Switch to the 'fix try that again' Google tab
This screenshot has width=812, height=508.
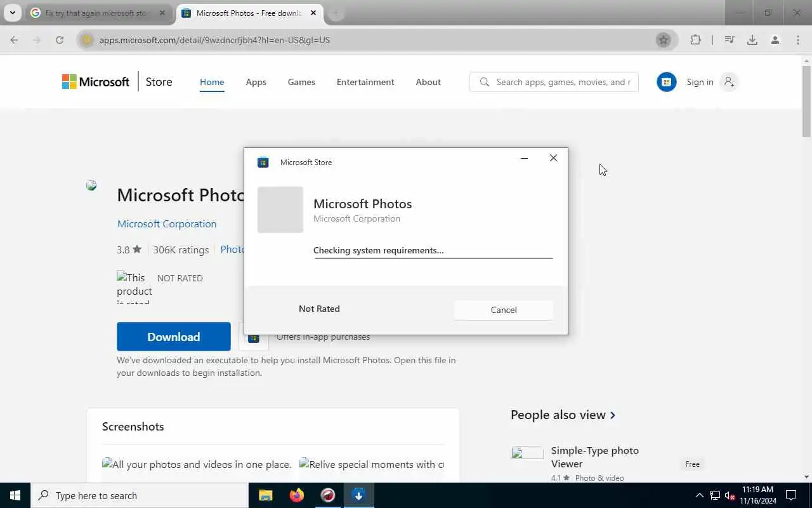coord(98,13)
